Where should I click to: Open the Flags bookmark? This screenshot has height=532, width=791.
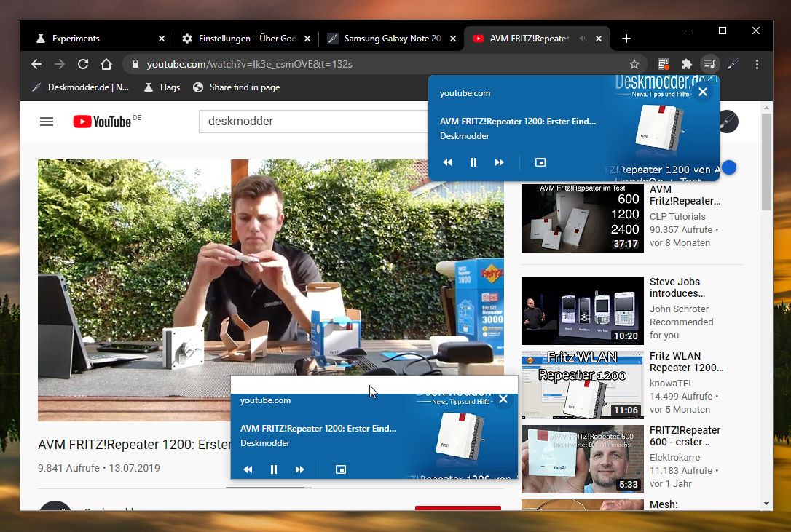point(162,87)
